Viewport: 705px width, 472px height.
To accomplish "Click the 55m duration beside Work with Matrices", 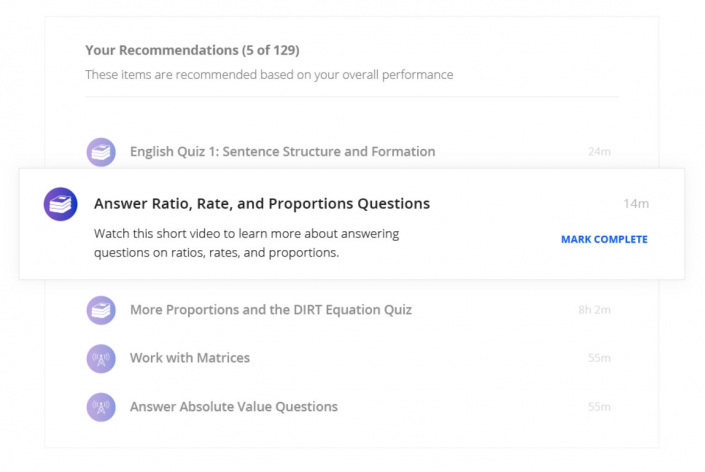I will (599, 358).
